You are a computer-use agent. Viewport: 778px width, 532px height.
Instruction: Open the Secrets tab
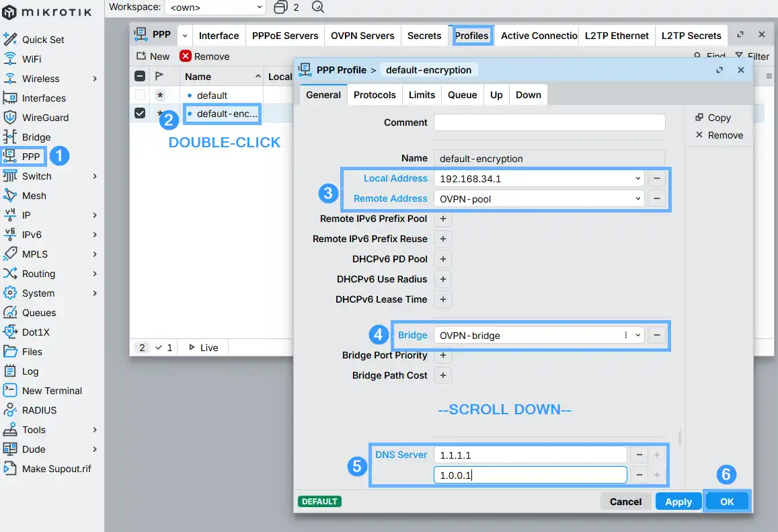(x=424, y=36)
